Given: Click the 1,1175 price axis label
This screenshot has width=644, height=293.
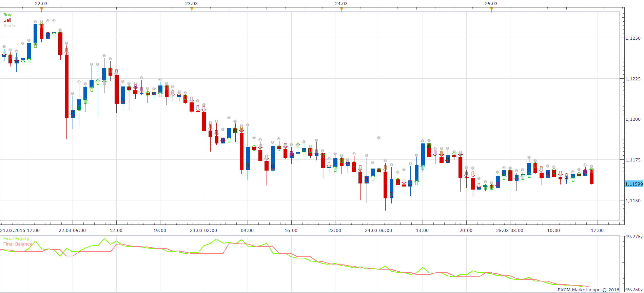Looking at the screenshot, I should [x=633, y=160].
